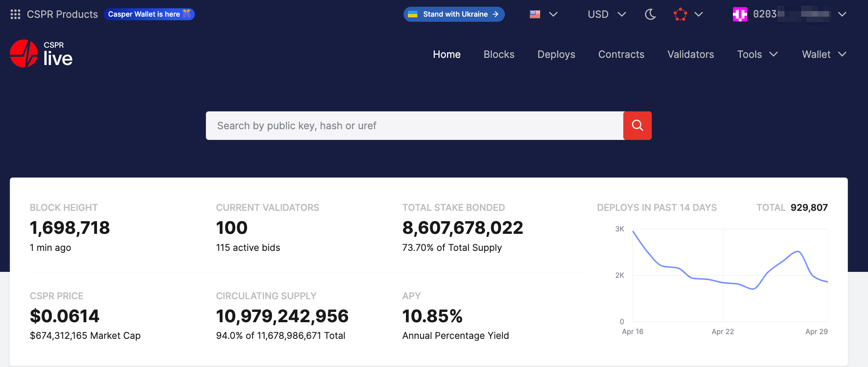Click the Casper Wallet is here badge
The image size is (868, 367).
coord(149,14)
